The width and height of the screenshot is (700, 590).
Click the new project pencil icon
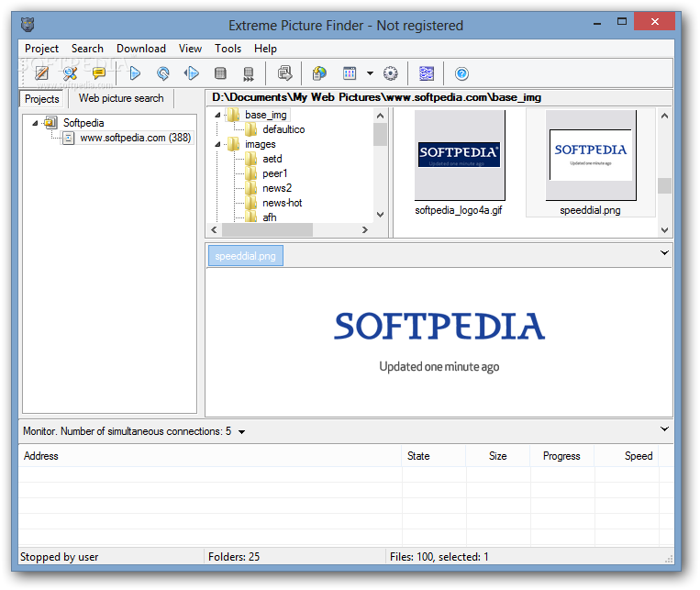pyautogui.click(x=41, y=73)
